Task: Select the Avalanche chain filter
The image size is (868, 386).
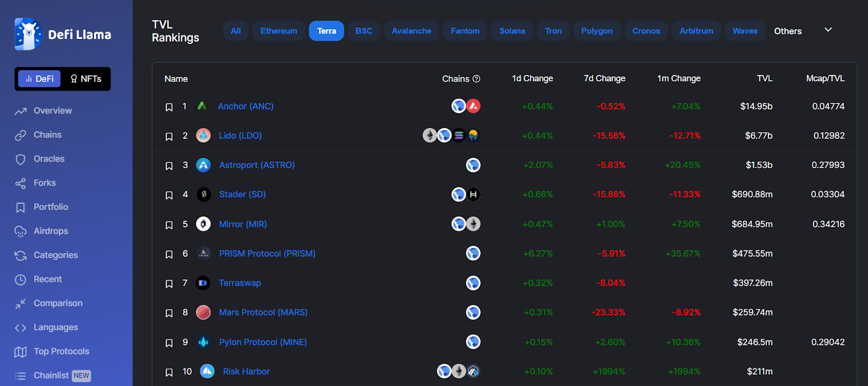Action: click(x=412, y=31)
